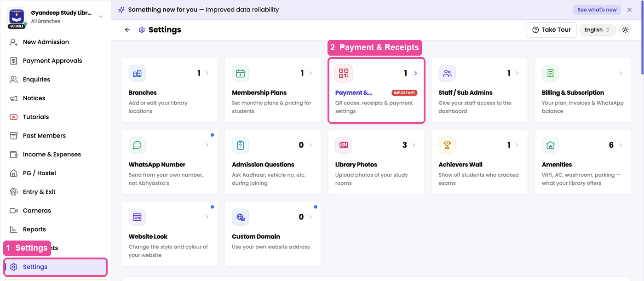Click the Settings gear icon in sidebar
The width and height of the screenshot is (644, 281).
14,267
